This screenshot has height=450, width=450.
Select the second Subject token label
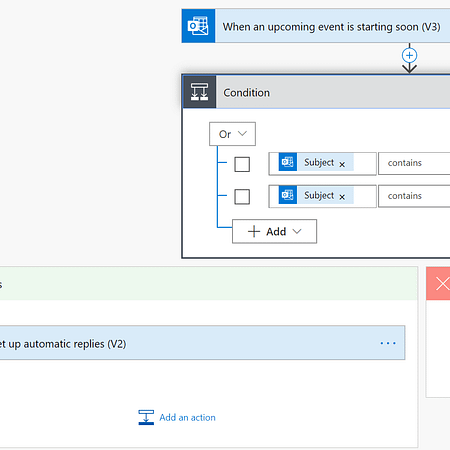coord(319,195)
